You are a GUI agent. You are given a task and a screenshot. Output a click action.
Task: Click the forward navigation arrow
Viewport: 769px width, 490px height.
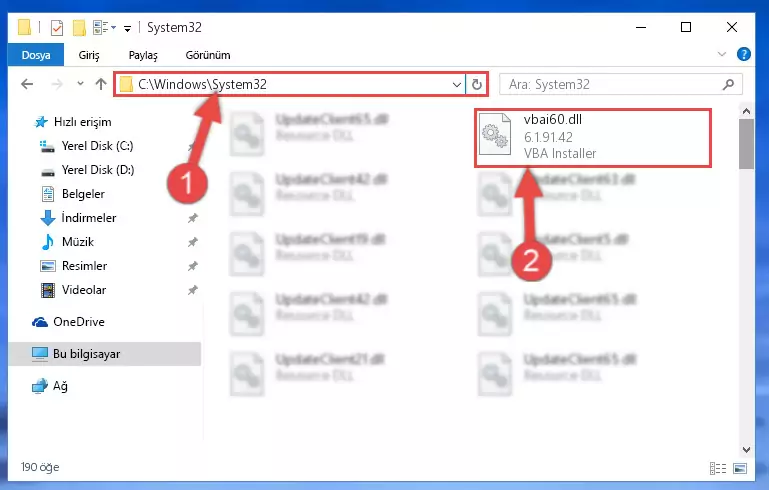point(57,84)
